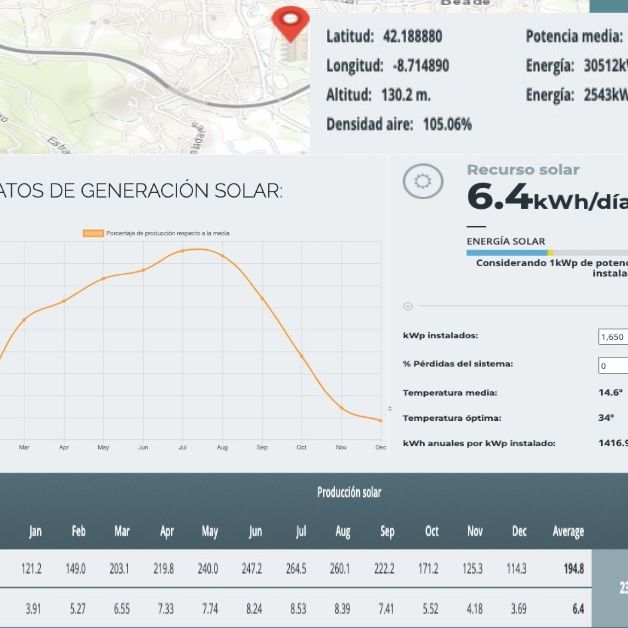Viewport: 628px width, 628px height.
Task: Select the Aug column header
Action: pos(343,531)
